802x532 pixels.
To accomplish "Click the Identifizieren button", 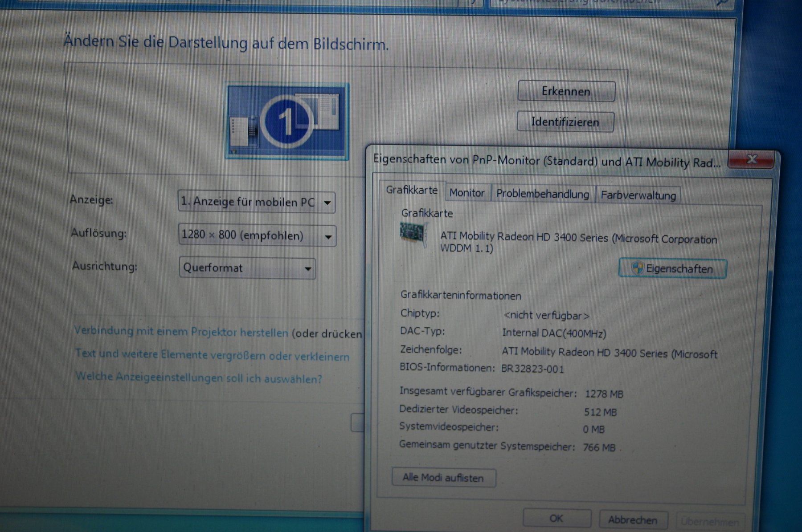I will (x=565, y=122).
